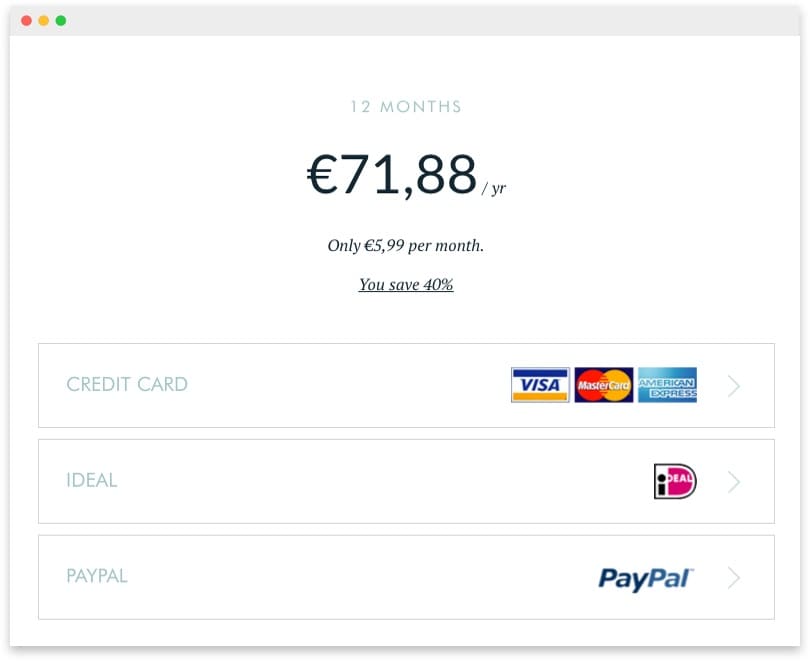
Task: Click the €71,88 yearly price
Action: click(392, 175)
